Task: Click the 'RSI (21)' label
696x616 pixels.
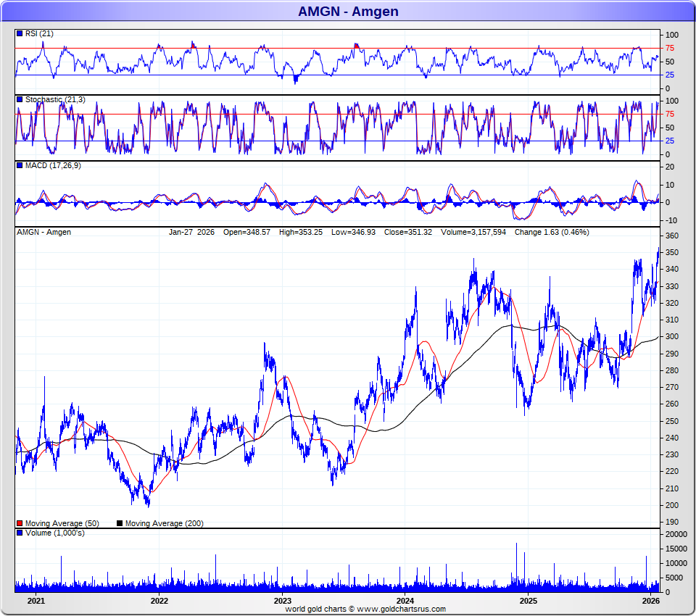Action: pos(39,34)
